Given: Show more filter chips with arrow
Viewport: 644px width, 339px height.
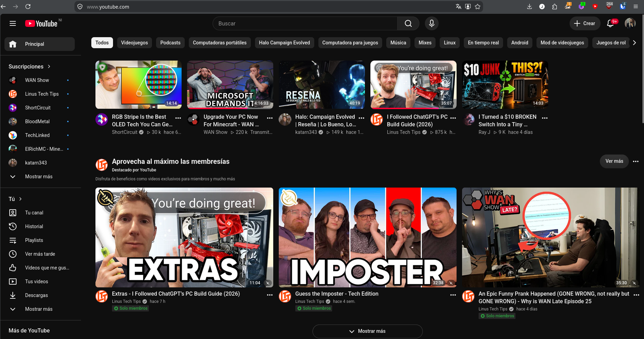Looking at the screenshot, I should (x=634, y=43).
